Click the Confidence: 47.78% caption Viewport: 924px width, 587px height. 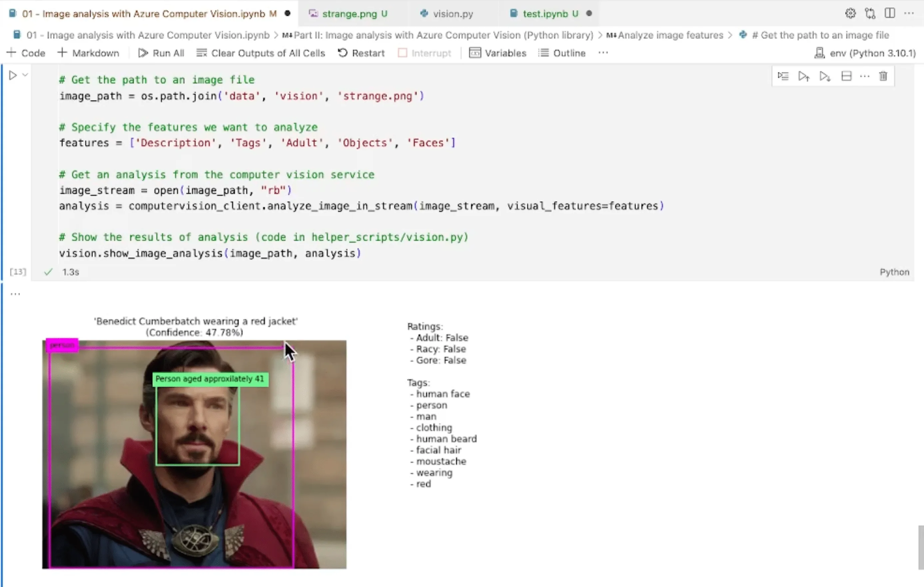coord(194,332)
